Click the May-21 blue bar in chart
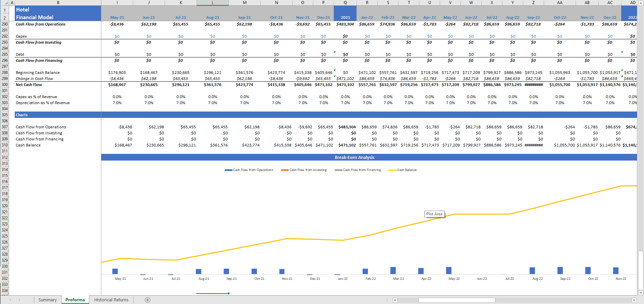Screen dimensions: 644x304 115,271
